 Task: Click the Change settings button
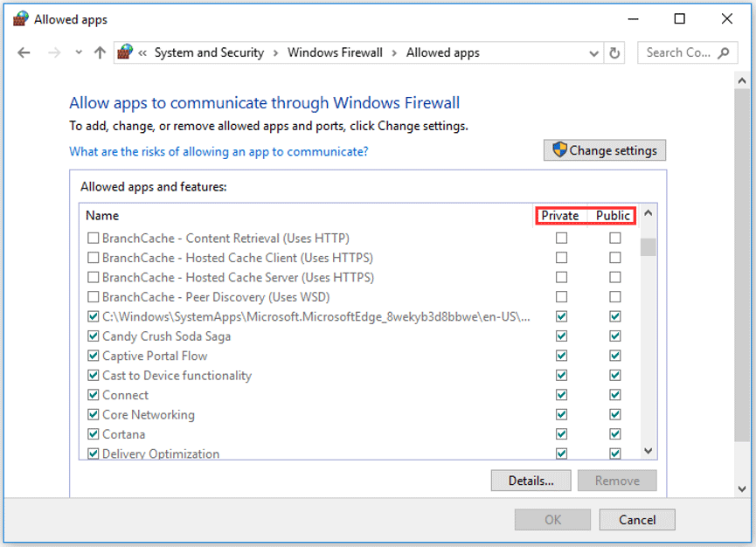click(x=605, y=150)
